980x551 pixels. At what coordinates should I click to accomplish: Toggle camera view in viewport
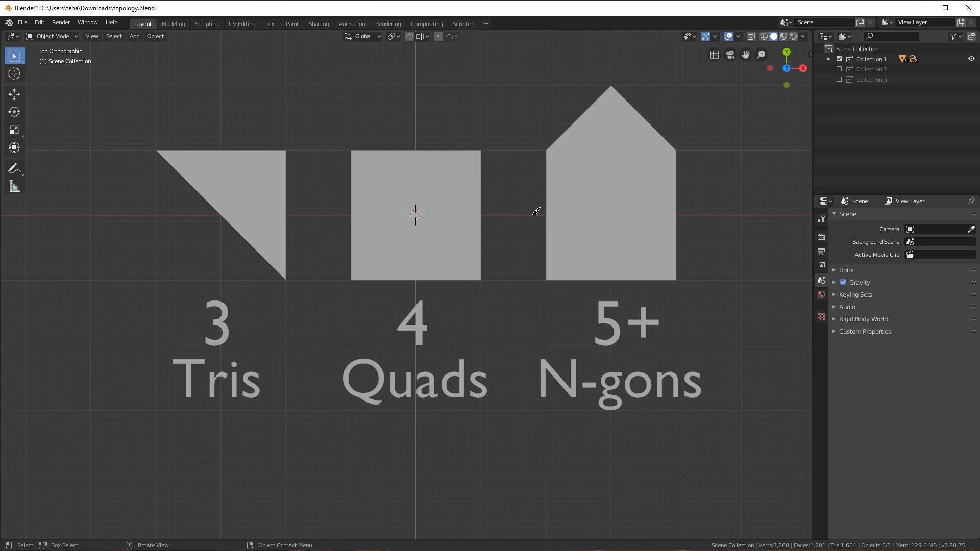730,55
